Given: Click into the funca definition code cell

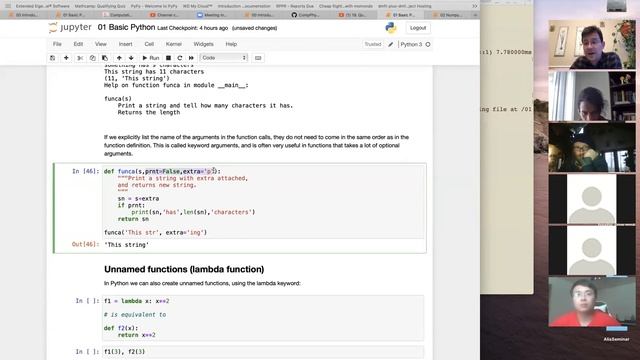Looking at the screenshot, I should pos(263,202).
